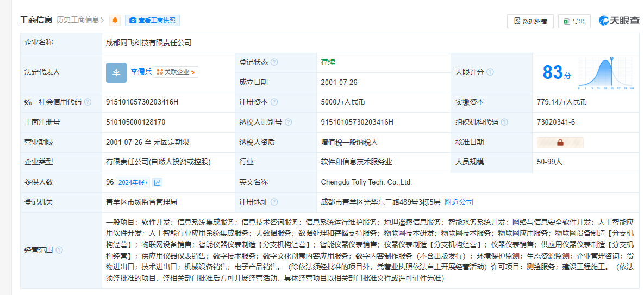This screenshot has width=644, height=295.
Task: Click 青羊区市场监督管理局 value
Action: tap(141, 202)
